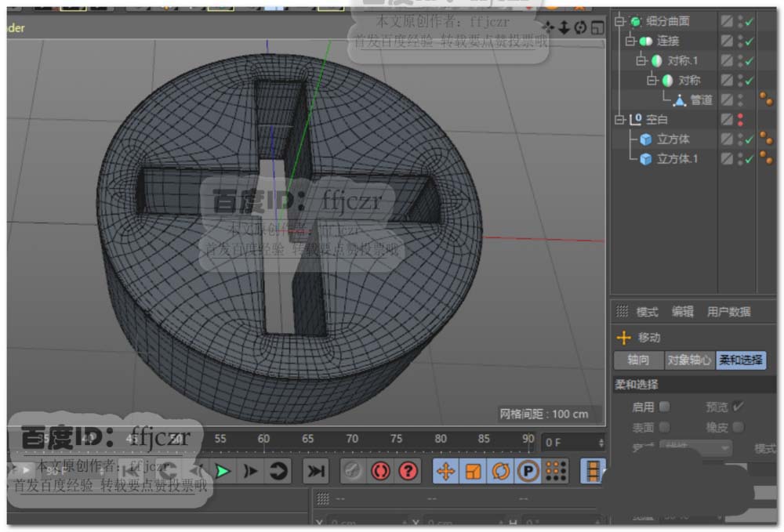Toggle the Rotation keyframe icon
The height and width of the screenshot is (532, 784).
coord(500,471)
